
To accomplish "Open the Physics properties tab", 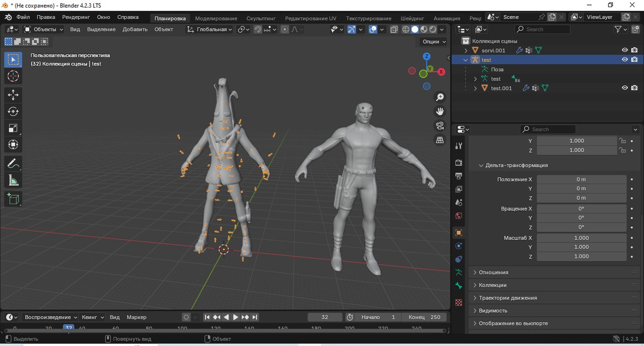I will click(x=458, y=246).
